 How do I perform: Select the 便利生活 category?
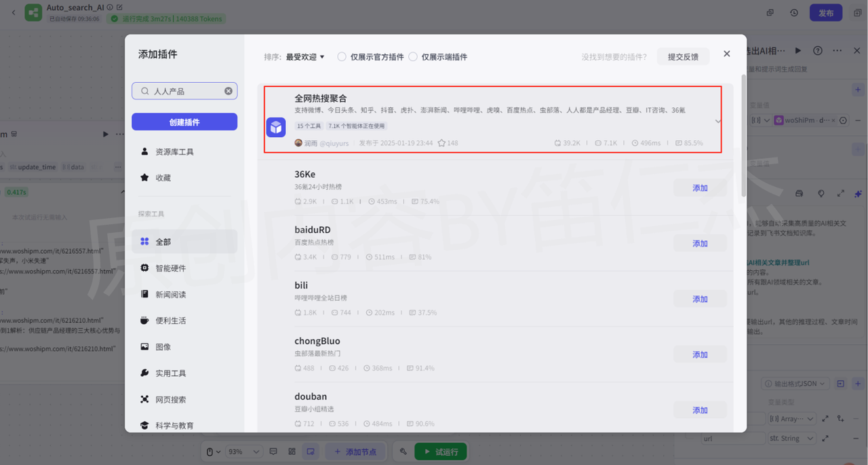coord(184,320)
